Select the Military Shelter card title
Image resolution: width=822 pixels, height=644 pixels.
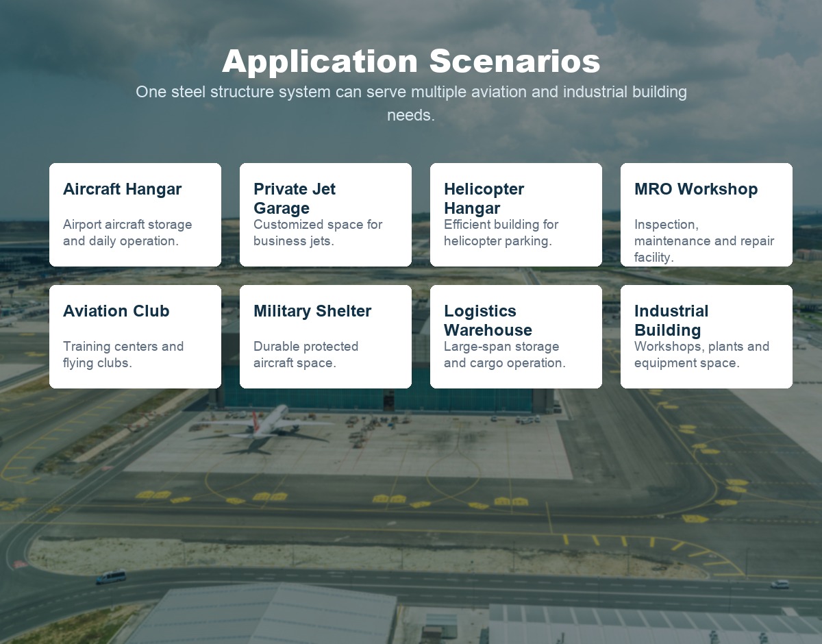click(x=312, y=311)
